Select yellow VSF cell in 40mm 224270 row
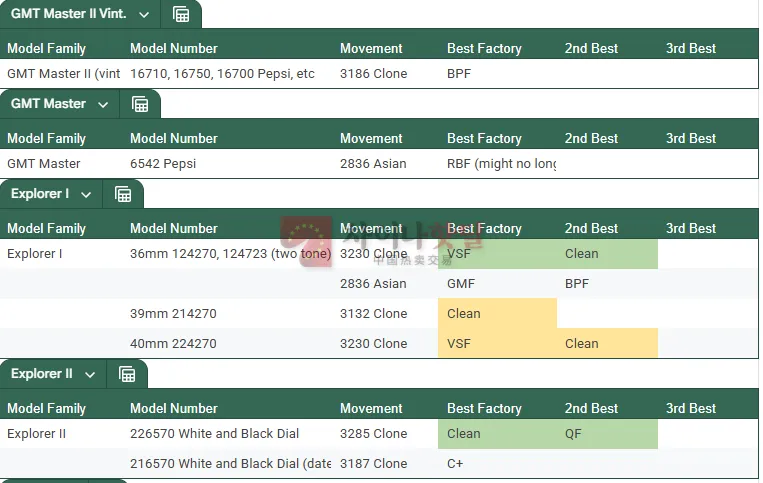763x483 pixels. [497, 344]
